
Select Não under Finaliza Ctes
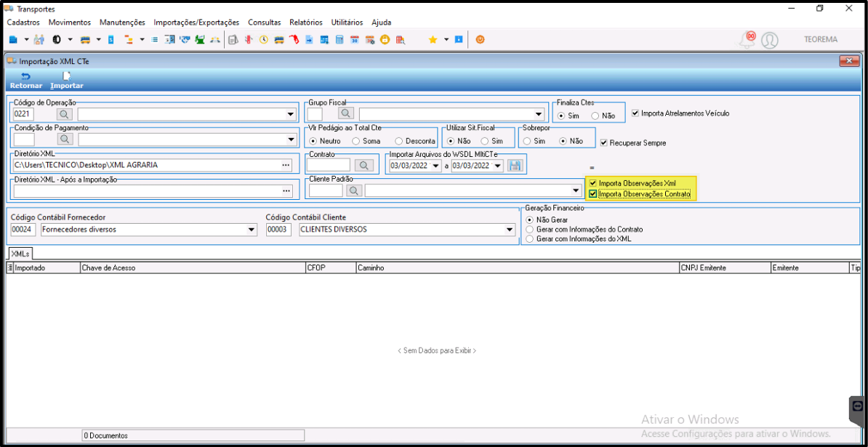pyautogui.click(x=603, y=116)
